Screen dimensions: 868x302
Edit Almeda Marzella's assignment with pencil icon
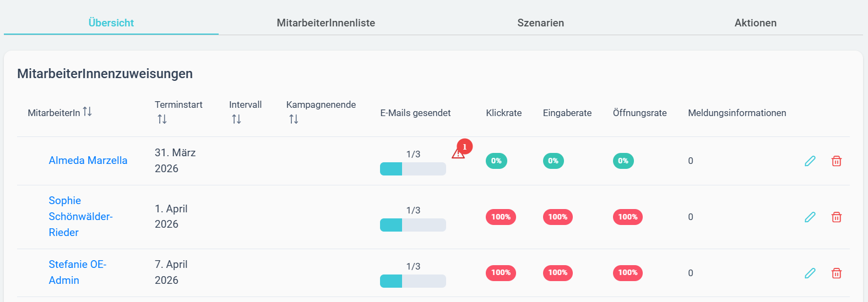tap(810, 161)
